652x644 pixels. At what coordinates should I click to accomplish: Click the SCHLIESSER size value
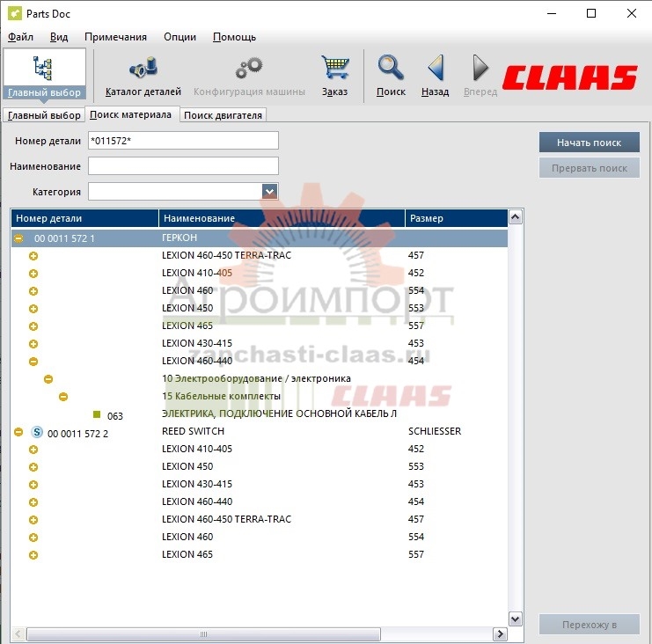coord(435,431)
